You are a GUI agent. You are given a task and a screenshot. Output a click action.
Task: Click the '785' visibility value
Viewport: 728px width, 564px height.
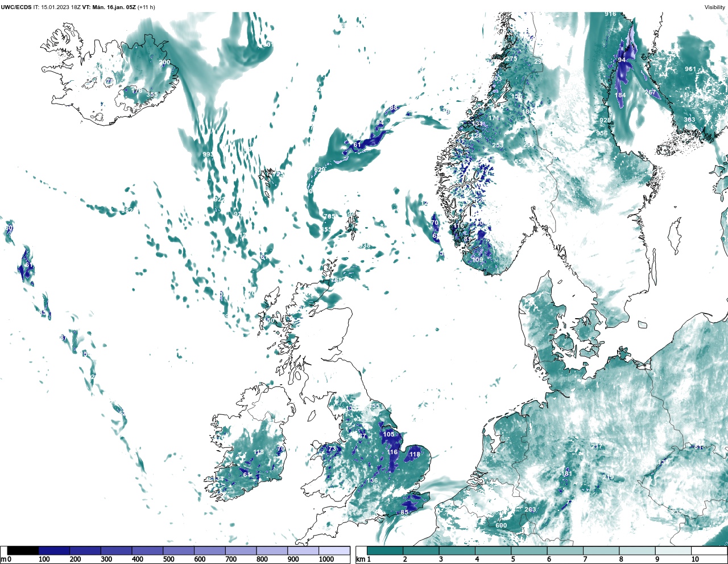click(329, 216)
